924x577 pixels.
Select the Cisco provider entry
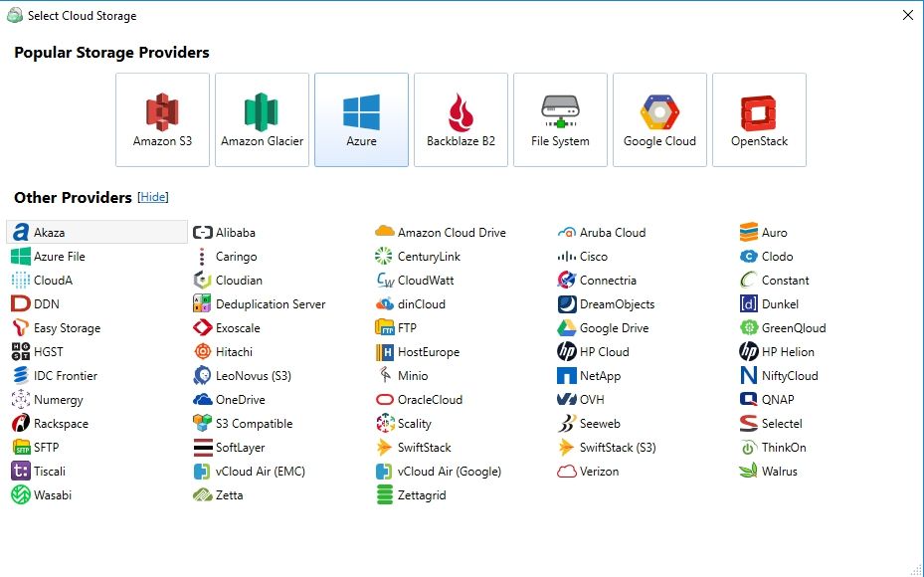(x=582, y=257)
